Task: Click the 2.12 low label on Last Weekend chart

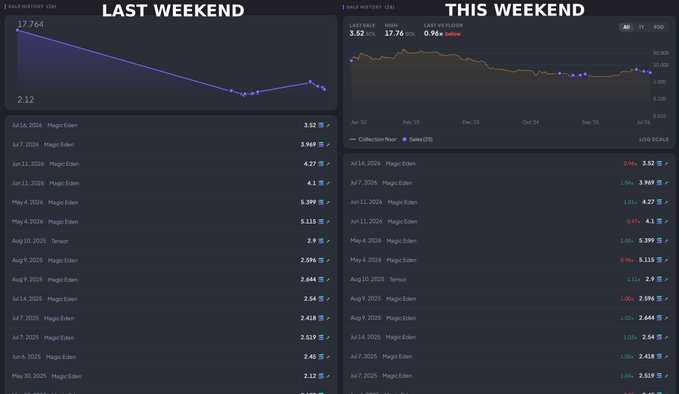Action: pos(26,100)
